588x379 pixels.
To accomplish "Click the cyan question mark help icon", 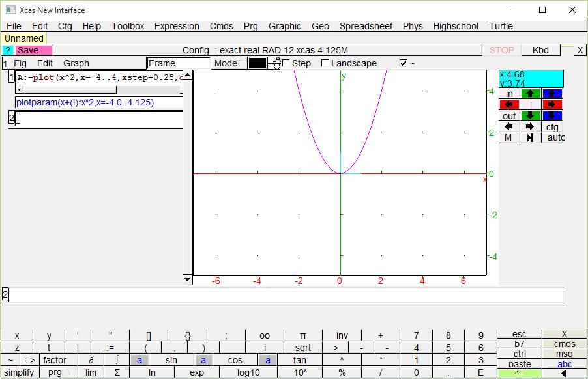I will [x=8, y=50].
